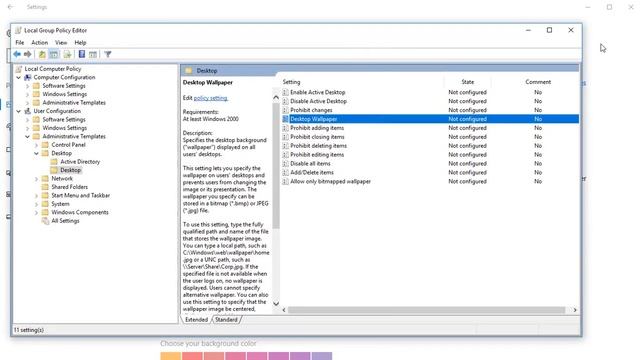
Task: Select Allow only bitmapped wallpaper setting
Action: [x=330, y=182]
